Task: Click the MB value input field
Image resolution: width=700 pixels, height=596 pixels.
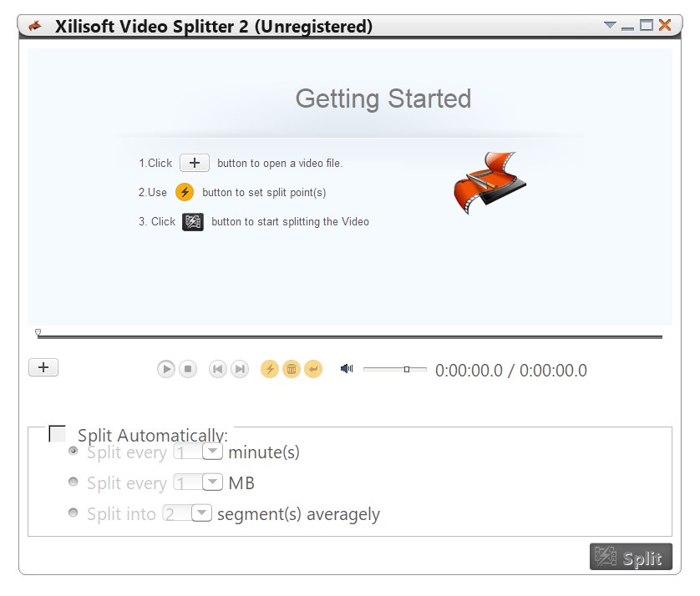Action: tap(188, 482)
